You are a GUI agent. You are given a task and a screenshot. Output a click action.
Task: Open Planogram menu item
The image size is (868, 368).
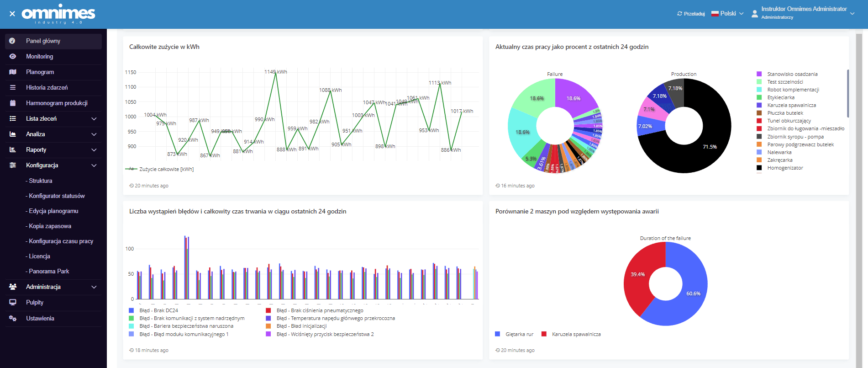[53, 72]
